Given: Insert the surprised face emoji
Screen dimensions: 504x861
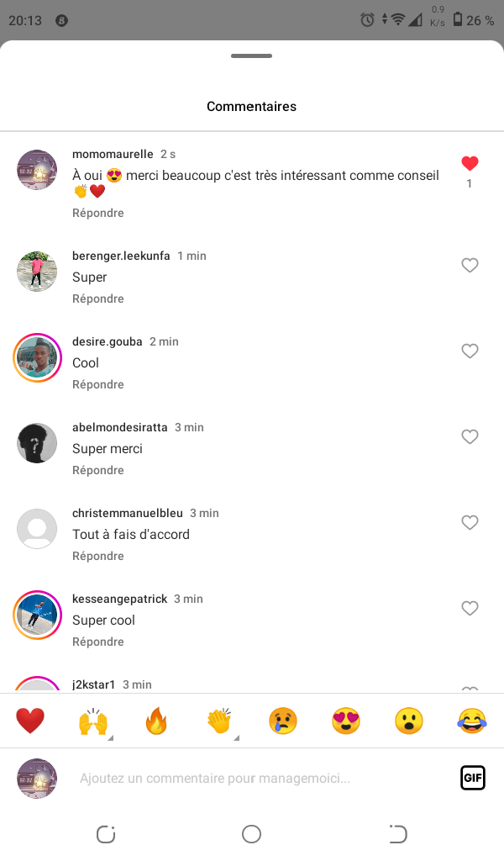Looking at the screenshot, I should (409, 721).
